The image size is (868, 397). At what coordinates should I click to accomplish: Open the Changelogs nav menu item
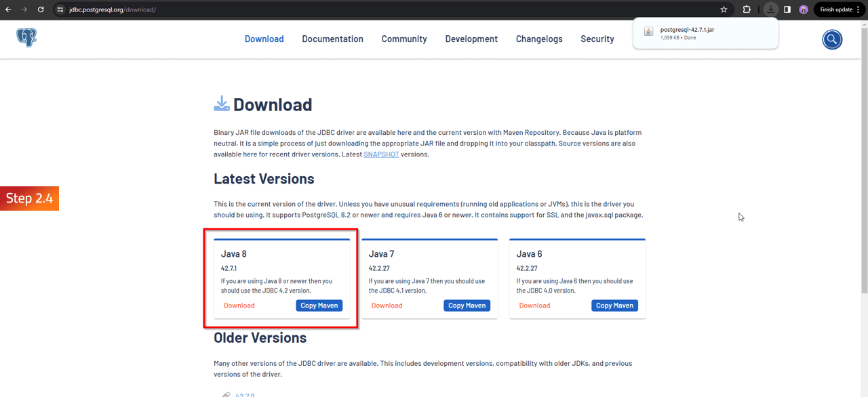tap(539, 39)
